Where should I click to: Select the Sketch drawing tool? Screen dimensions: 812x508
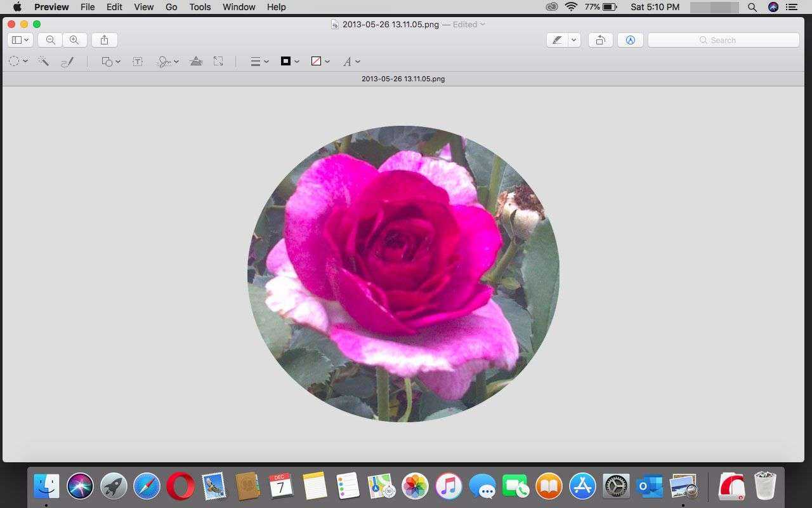tap(67, 62)
